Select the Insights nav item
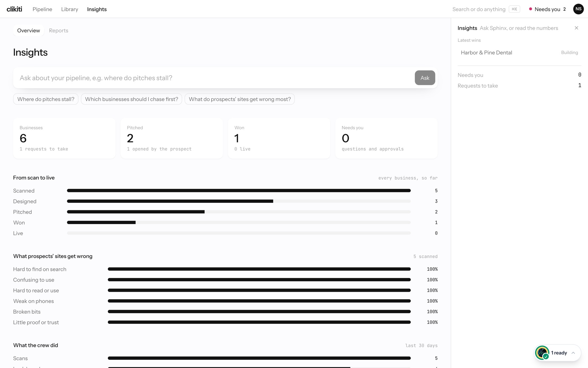 point(97,9)
